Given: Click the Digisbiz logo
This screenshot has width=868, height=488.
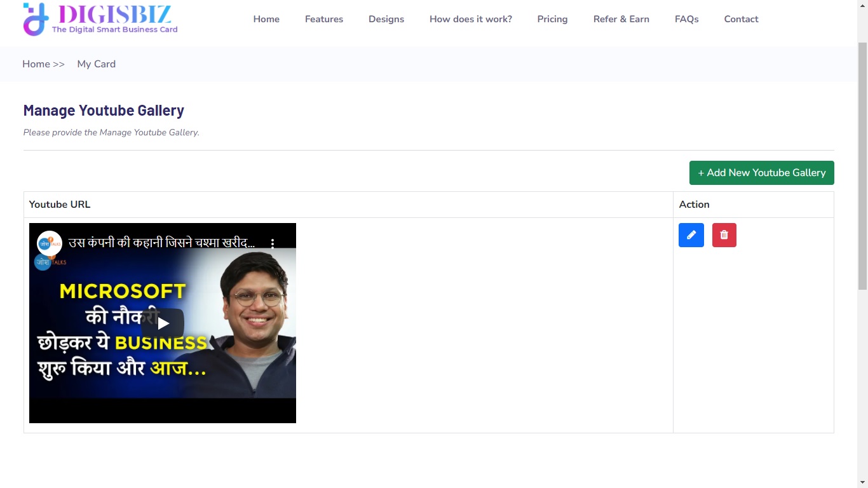Looking at the screenshot, I should (100, 19).
